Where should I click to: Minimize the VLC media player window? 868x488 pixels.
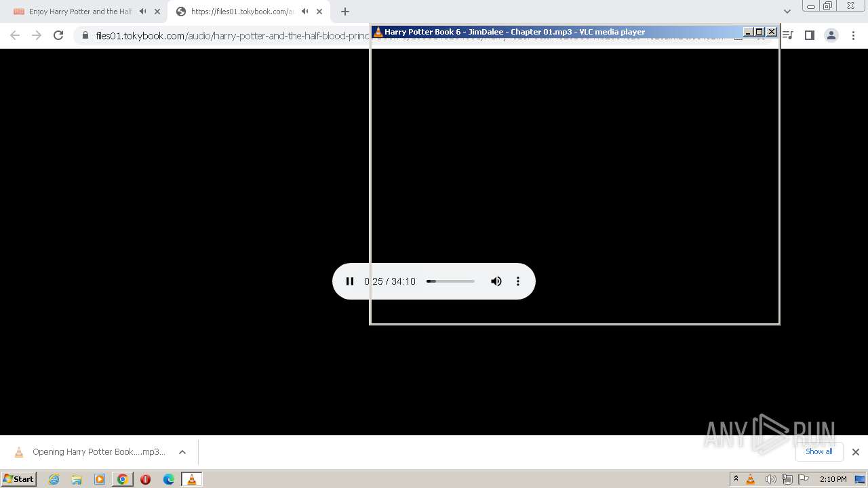748,32
